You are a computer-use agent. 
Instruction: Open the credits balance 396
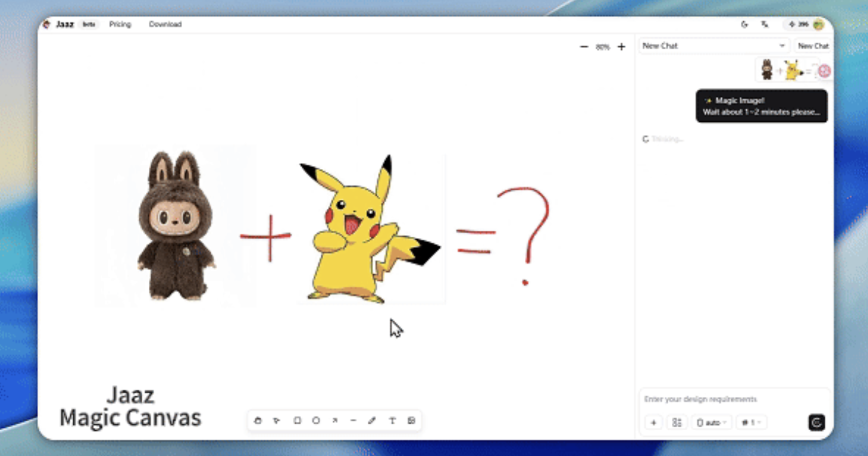click(798, 25)
